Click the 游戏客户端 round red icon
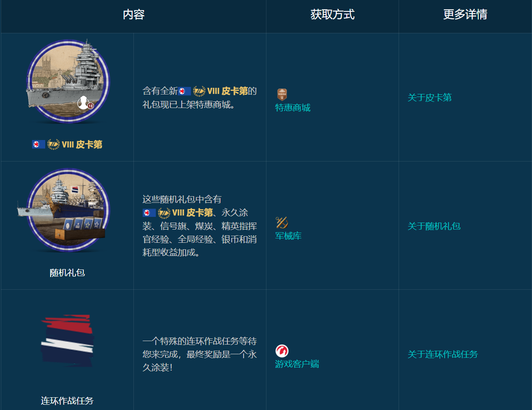The image size is (532, 410). click(283, 351)
